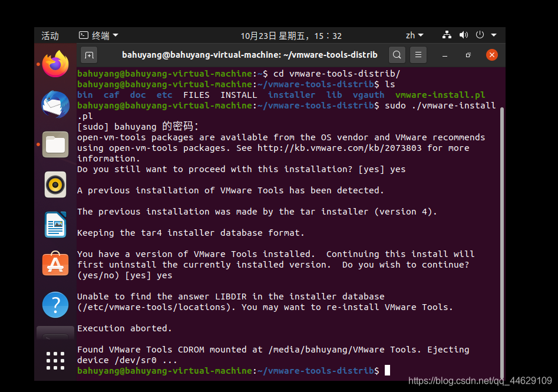Click the /etc/vmware-tools/locations path text

(156, 307)
